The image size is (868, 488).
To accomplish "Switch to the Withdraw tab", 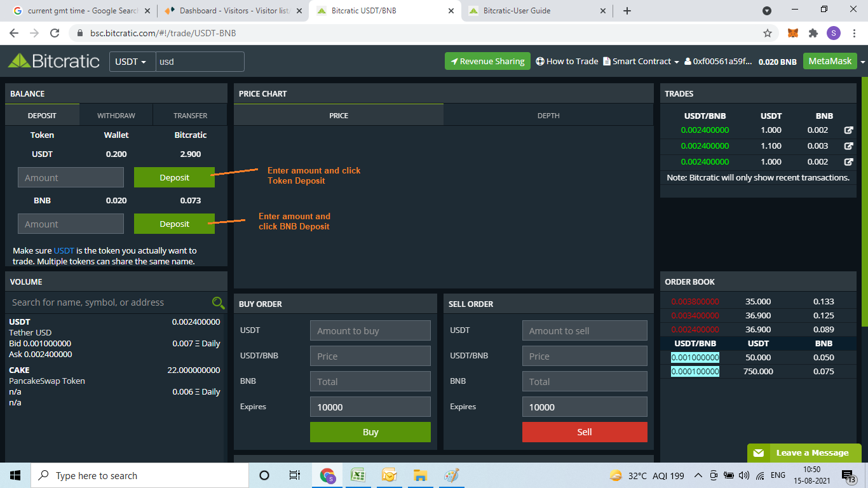I will click(x=116, y=116).
